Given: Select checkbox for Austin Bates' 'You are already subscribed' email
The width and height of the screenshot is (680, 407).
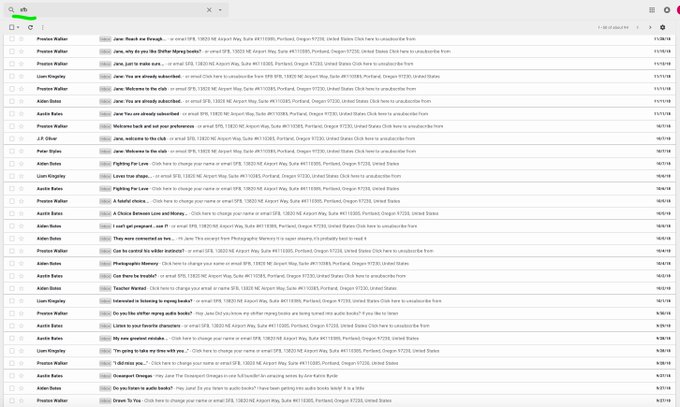Looking at the screenshot, I should (12, 114).
